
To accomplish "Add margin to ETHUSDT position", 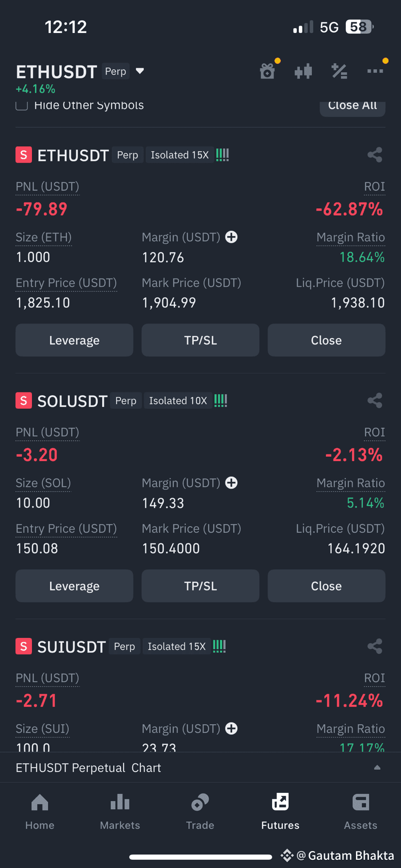I will click(x=231, y=237).
